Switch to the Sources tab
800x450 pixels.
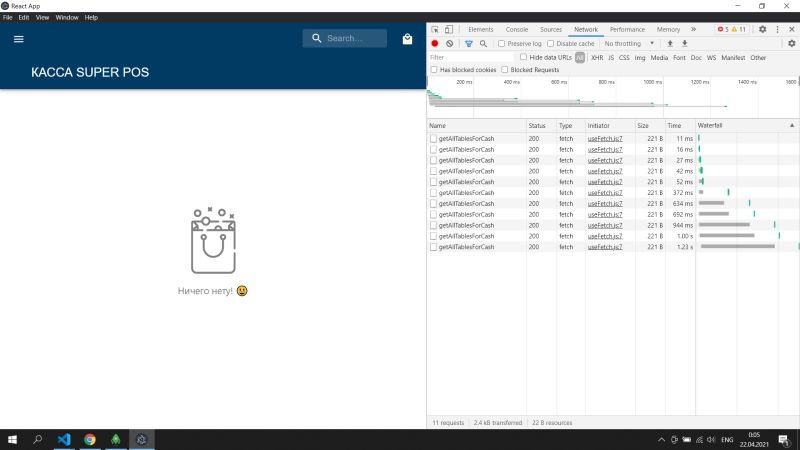(551, 30)
